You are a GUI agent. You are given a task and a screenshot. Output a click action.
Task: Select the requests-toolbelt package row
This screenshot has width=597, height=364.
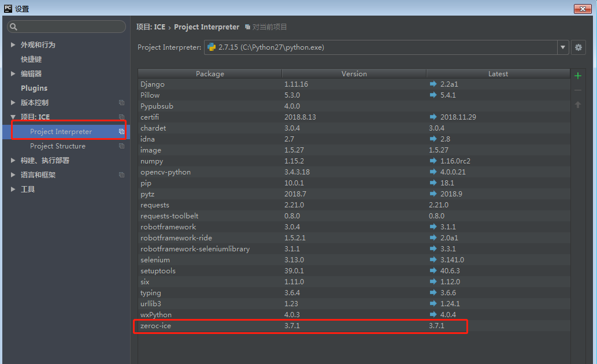click(x=354, y=216)
